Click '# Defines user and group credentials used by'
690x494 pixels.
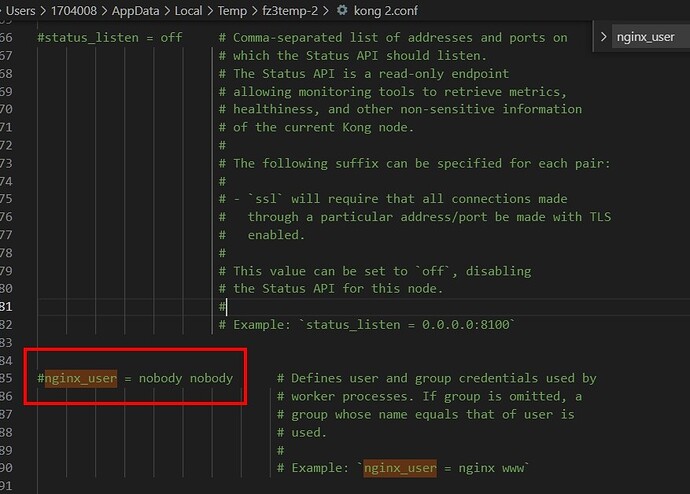[437, 378]
